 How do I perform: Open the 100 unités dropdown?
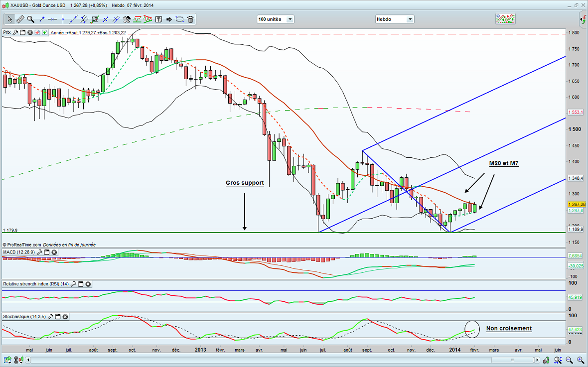[x=290, y=19]
